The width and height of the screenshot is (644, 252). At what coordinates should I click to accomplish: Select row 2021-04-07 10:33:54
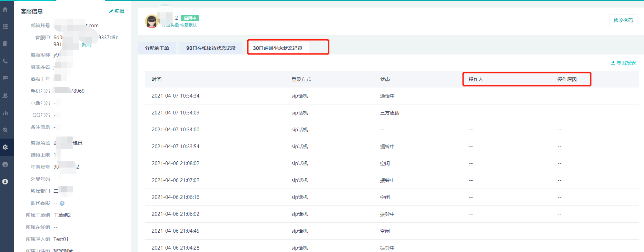(392, 147)
